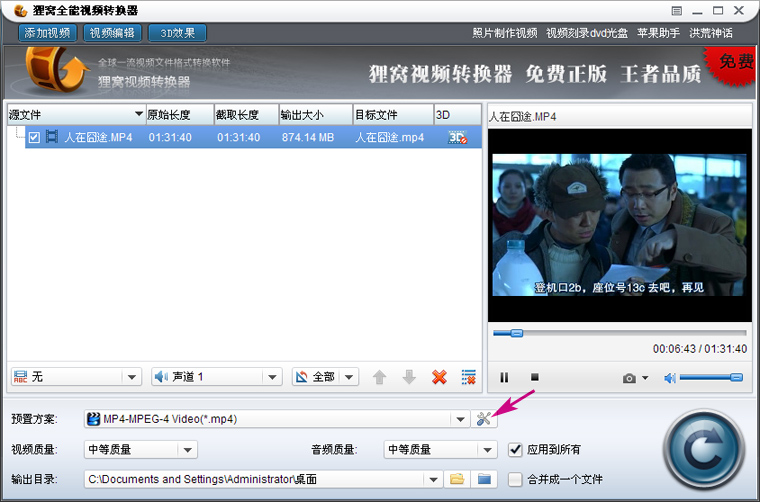
Task: Toggle the 应用到所有 checkbox
Action: (515, 450)
